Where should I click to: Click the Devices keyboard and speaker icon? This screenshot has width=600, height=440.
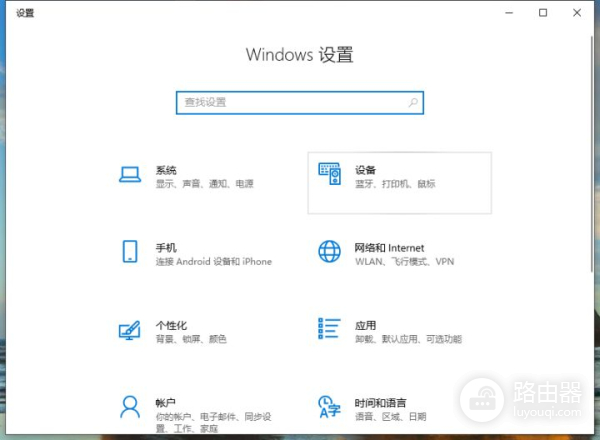pos(329,174)
